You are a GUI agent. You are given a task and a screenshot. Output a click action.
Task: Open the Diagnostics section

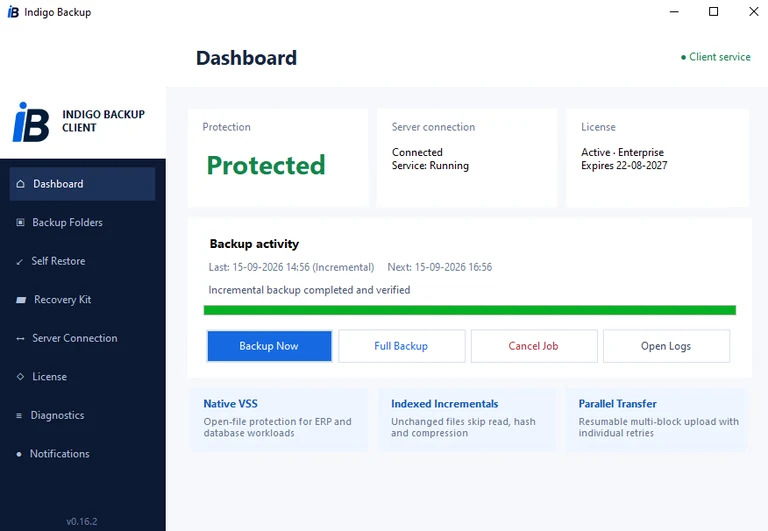82,415
